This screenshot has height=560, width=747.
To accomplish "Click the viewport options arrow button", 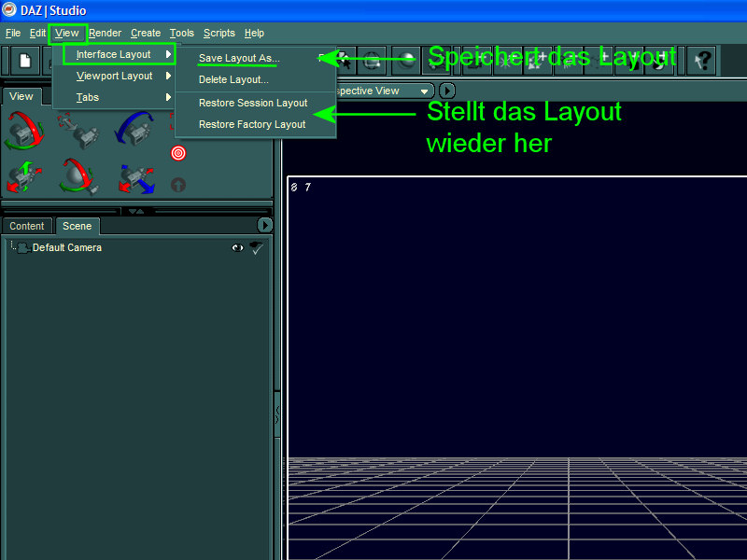I will (x=446, y=91).
